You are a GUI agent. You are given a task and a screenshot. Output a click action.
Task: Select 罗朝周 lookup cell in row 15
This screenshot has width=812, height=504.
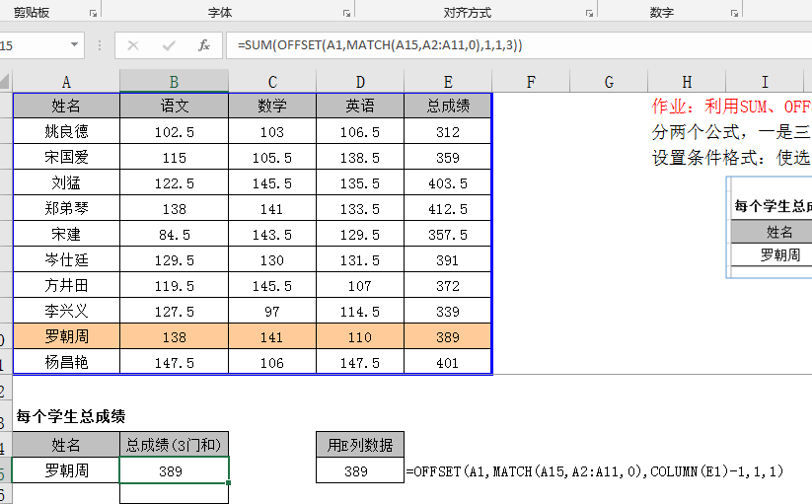pyautogui.click(x=66, y=470)
